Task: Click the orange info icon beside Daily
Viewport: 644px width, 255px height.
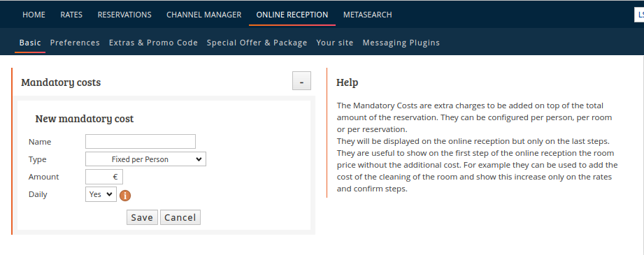Action: (x=125, y=196)
